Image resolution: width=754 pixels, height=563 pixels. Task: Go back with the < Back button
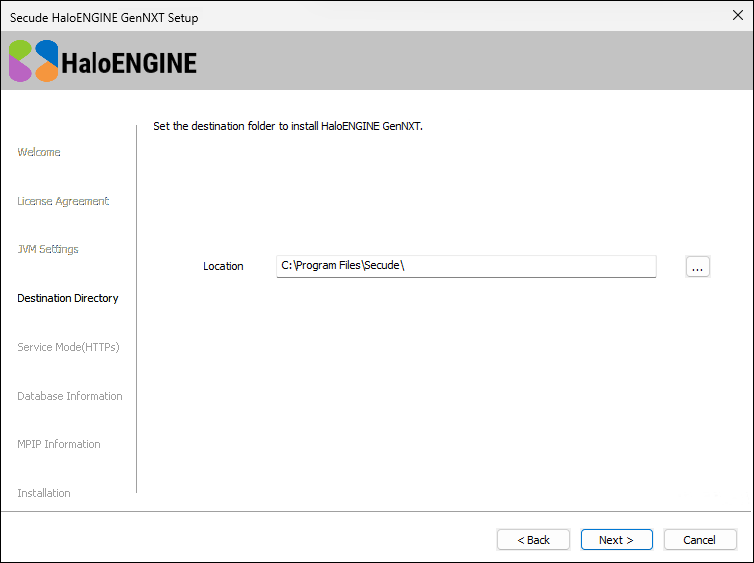[x=533, y=539]
